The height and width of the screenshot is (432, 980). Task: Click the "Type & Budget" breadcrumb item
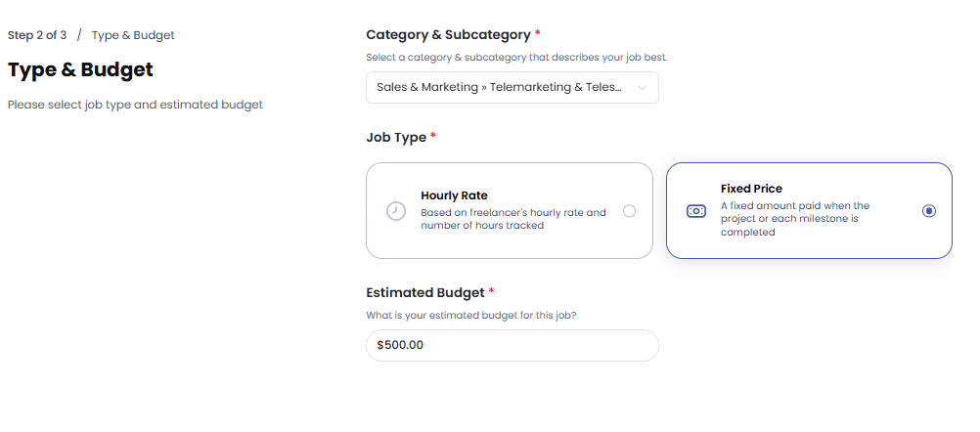(x=133, y=35)
